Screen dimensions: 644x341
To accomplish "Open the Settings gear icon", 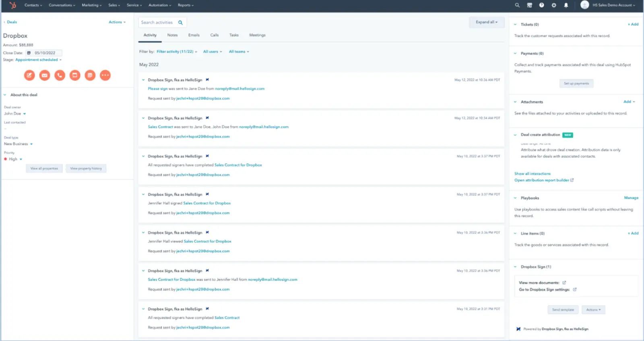I will click(x=554, y=5).
